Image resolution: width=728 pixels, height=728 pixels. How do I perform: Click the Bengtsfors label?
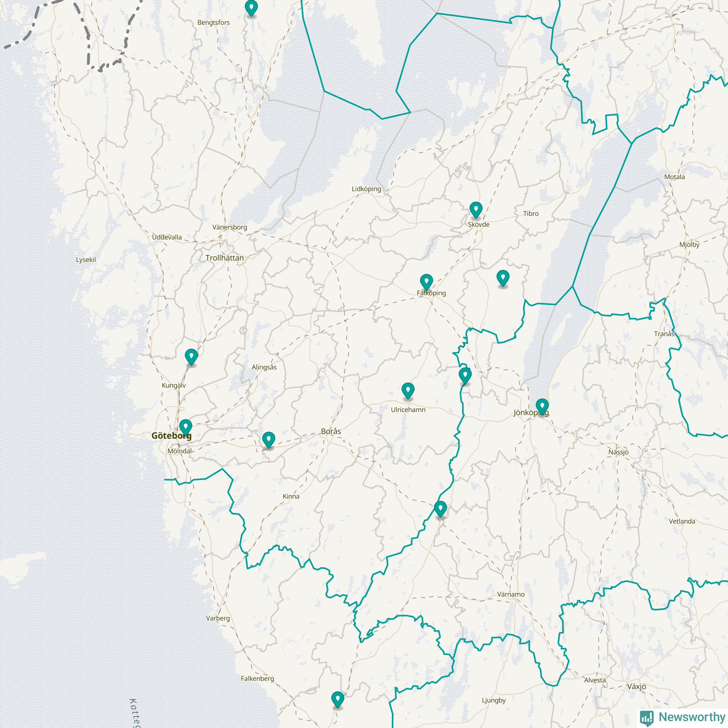213,23
